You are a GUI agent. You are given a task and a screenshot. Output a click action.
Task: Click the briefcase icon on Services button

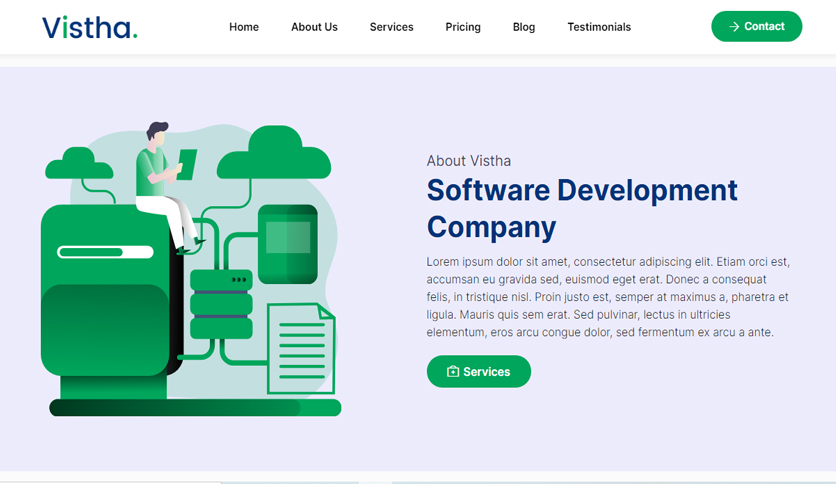tap(453, 372)
